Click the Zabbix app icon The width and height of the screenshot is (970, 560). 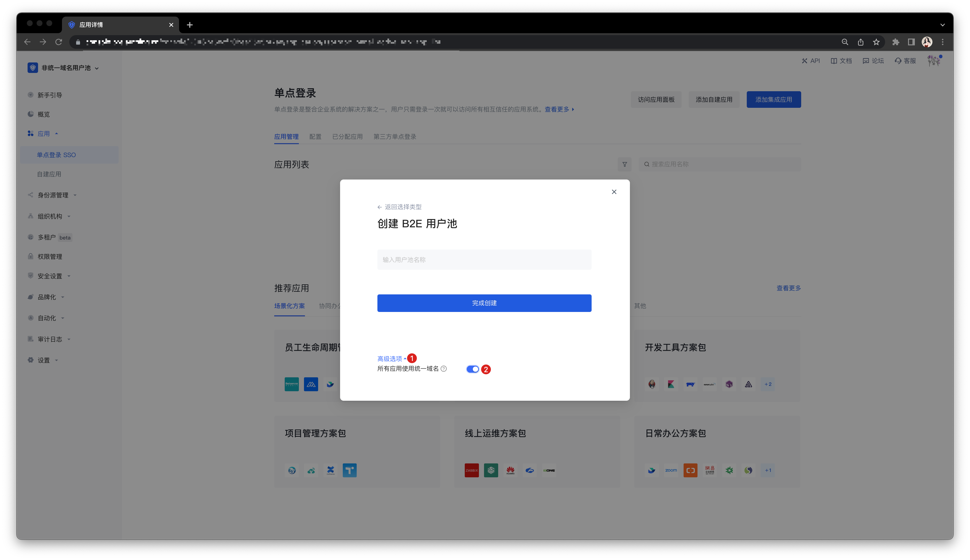(x=472, y=470)
